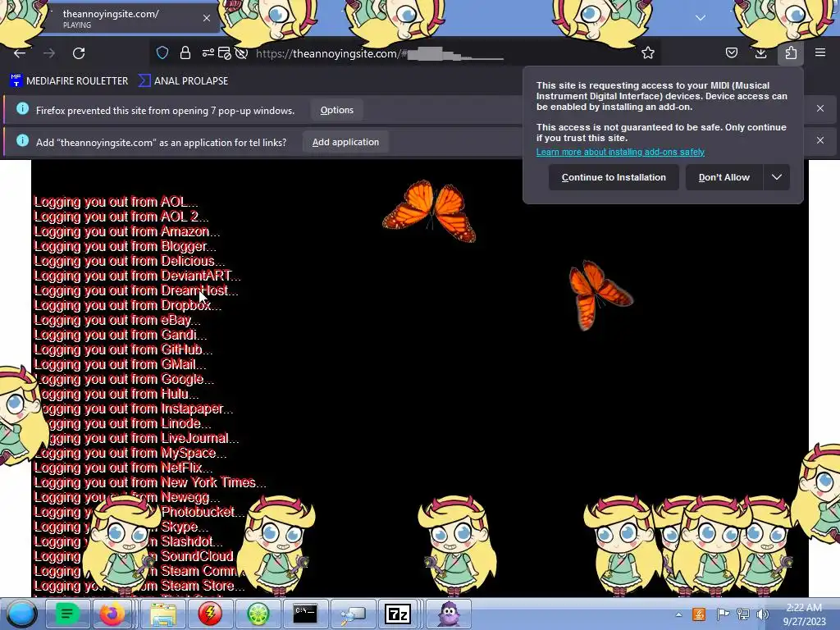Select the theannoyingsite.com tab
Screen dimensions: 840x630
point(126,18)
